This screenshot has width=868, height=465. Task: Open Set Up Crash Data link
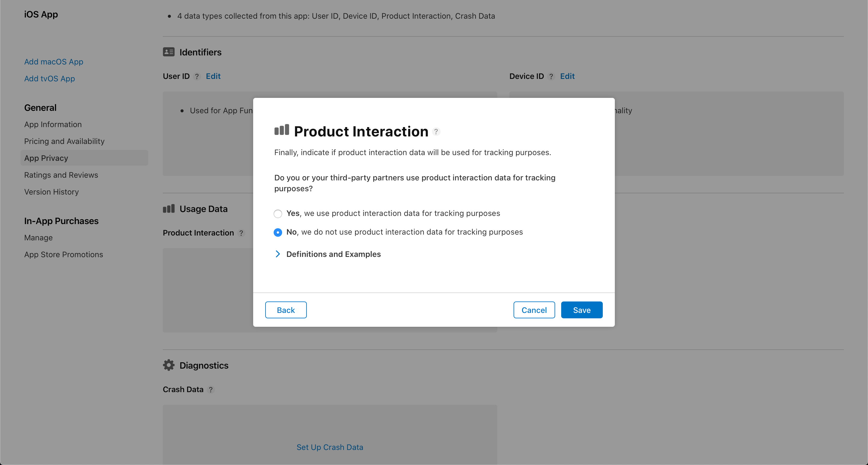click(330, 447)
